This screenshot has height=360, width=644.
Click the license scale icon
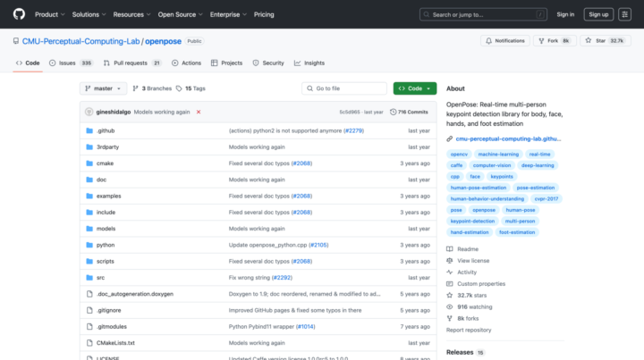tap(450, 260)
